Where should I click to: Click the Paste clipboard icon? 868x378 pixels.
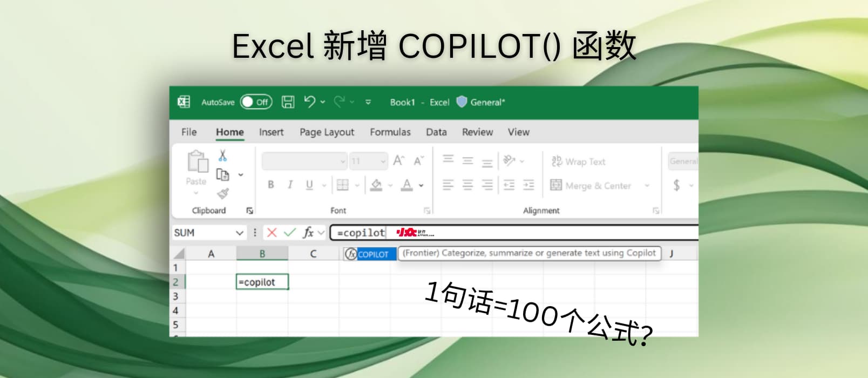[197, 161]
